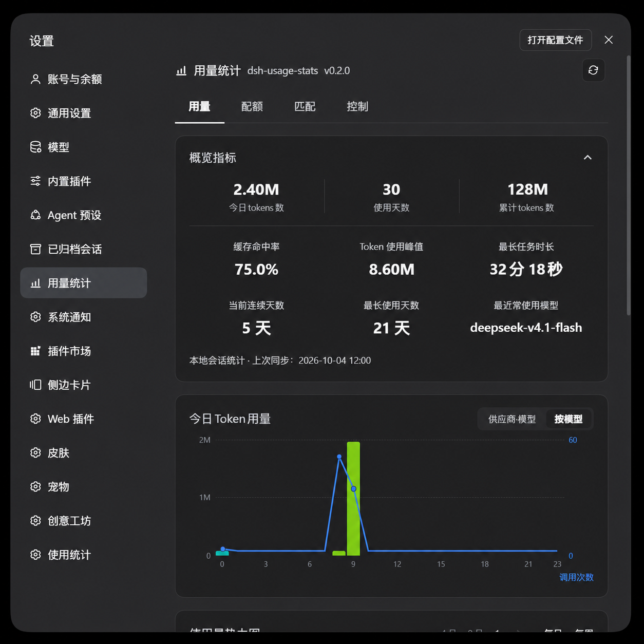Click the deepseek-v4.1-flash model name

(526, 328)
